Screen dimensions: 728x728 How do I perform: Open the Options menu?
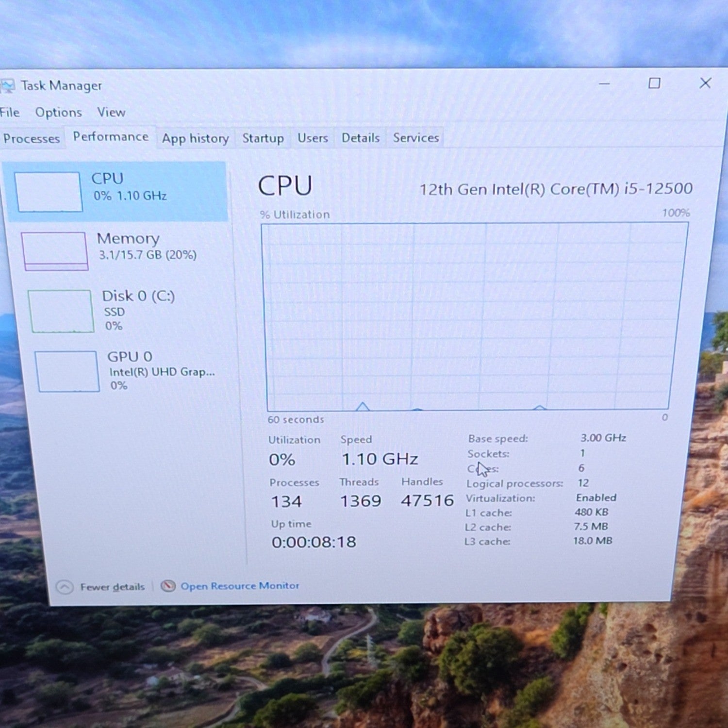point(58,113)
